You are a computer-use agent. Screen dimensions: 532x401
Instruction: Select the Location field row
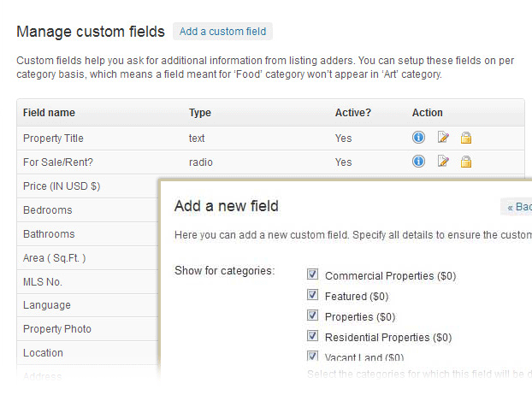87,353
